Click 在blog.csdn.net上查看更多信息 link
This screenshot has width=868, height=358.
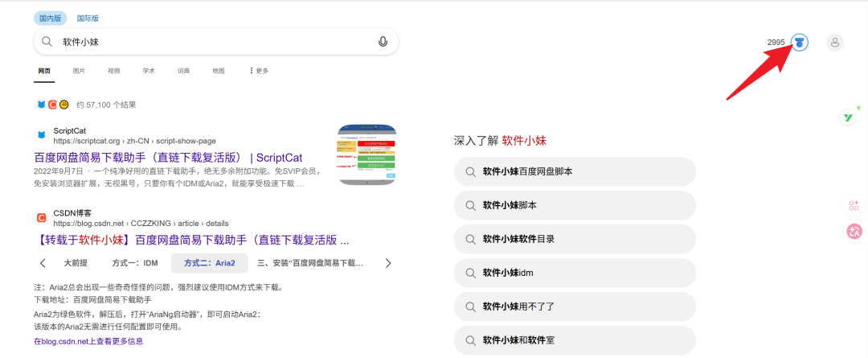(88, 342)
